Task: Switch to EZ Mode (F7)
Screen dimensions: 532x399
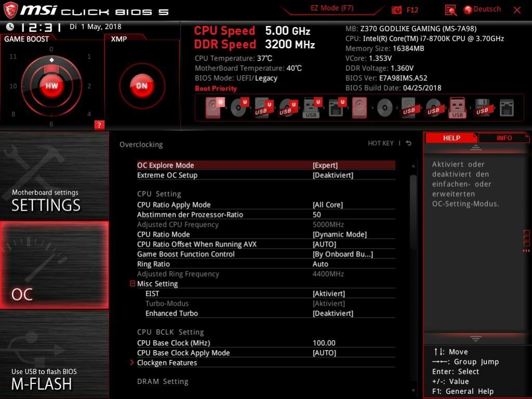Action: (332, 8)
